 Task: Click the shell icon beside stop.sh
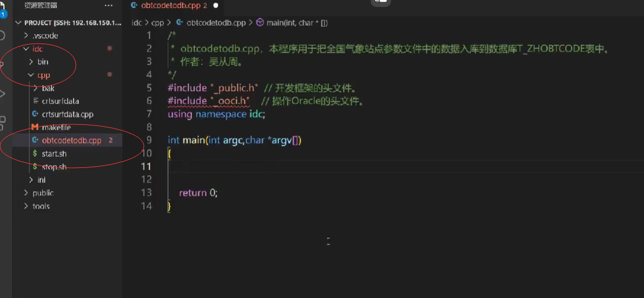coord(35,167)
